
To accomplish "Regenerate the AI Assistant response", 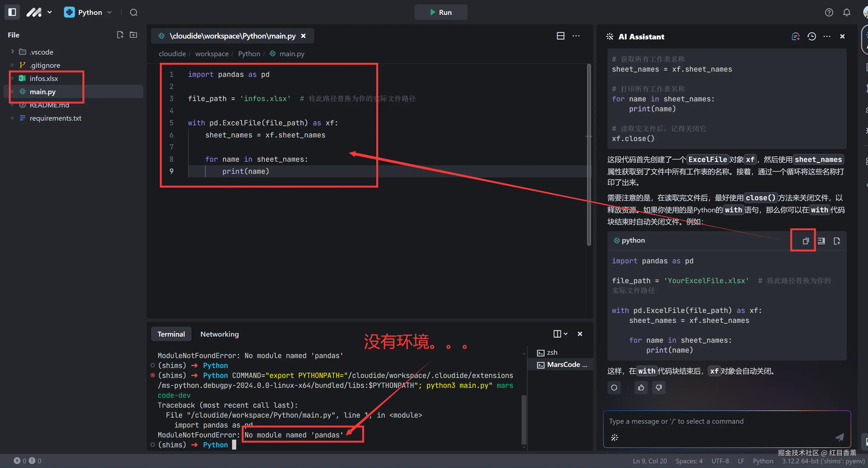I will pyautogui.click(x=614, y=388).
